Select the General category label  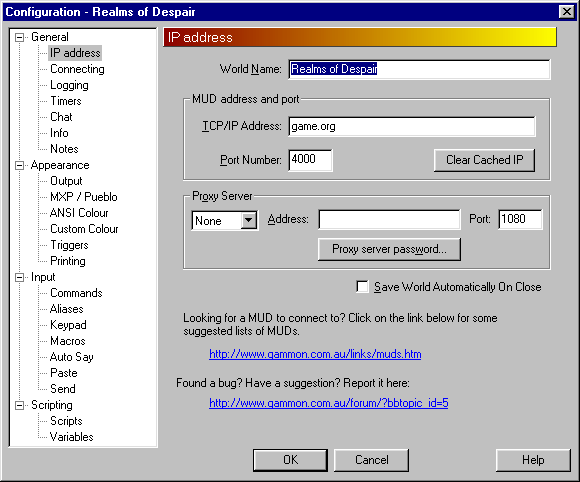[x=50, y=37]
